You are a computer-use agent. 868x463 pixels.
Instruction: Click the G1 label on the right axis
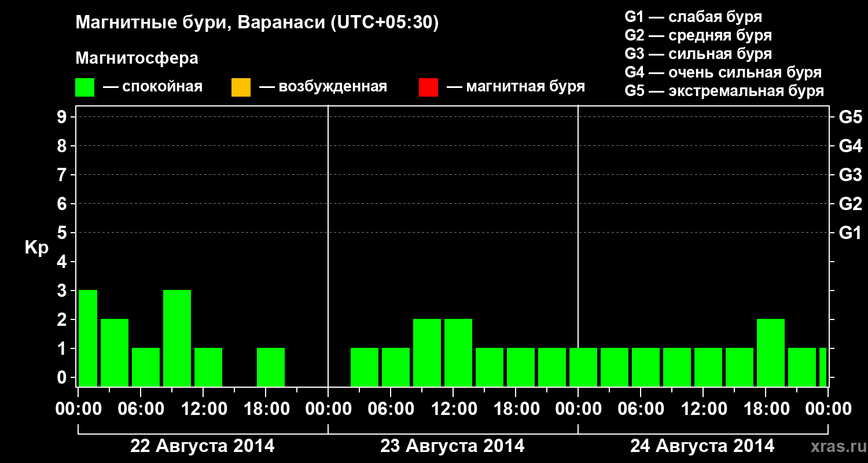pyautogui.click(x=851, y=233)
